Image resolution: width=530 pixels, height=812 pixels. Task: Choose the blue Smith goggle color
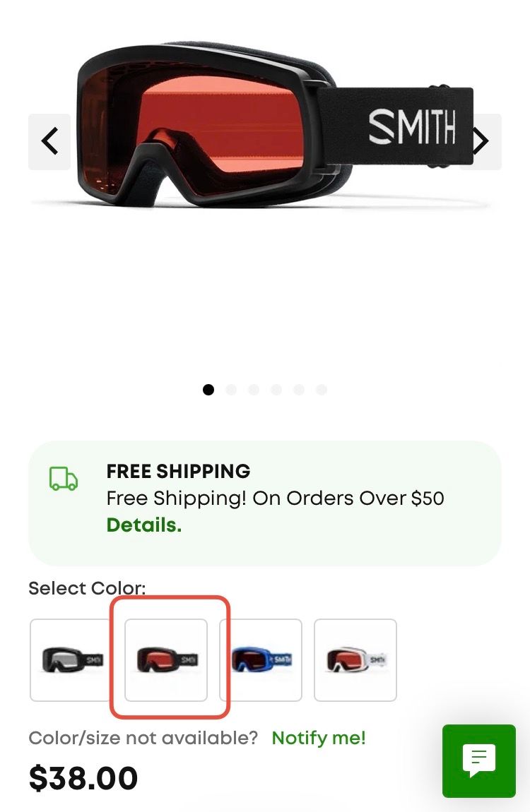261,660
